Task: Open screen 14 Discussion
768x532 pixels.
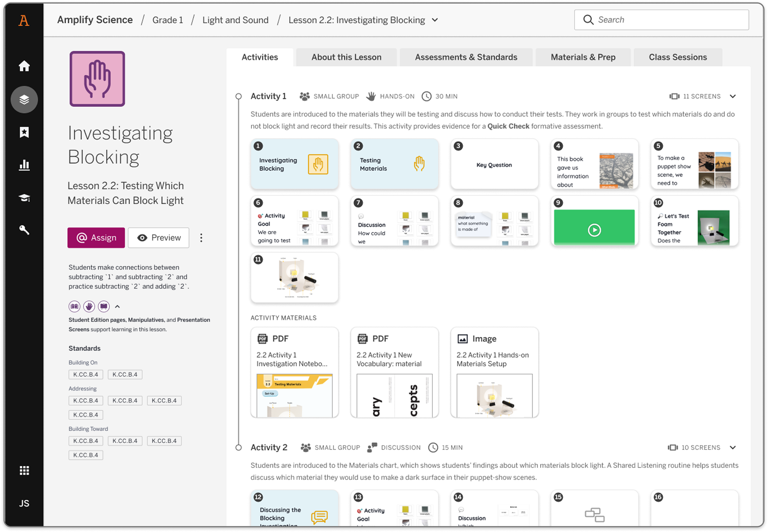Action: click(x=495, y=508)
